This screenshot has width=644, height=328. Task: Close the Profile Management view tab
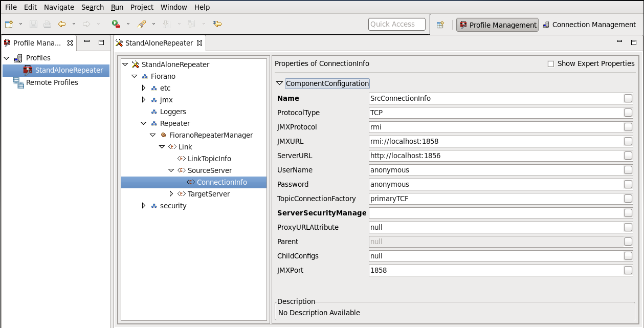(x=70, y=43)
